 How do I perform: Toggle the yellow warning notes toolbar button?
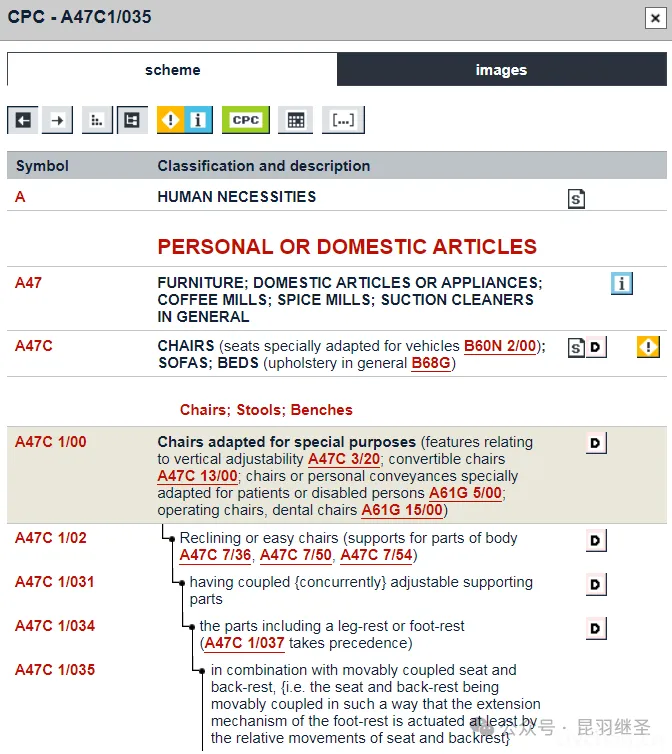[171, 120]
